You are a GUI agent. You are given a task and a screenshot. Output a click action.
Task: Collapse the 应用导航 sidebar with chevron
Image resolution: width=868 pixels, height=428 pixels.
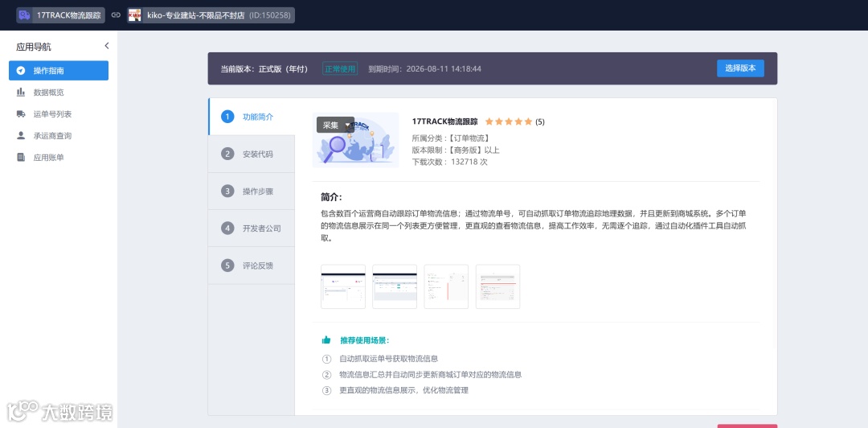[x=107, y=46]
